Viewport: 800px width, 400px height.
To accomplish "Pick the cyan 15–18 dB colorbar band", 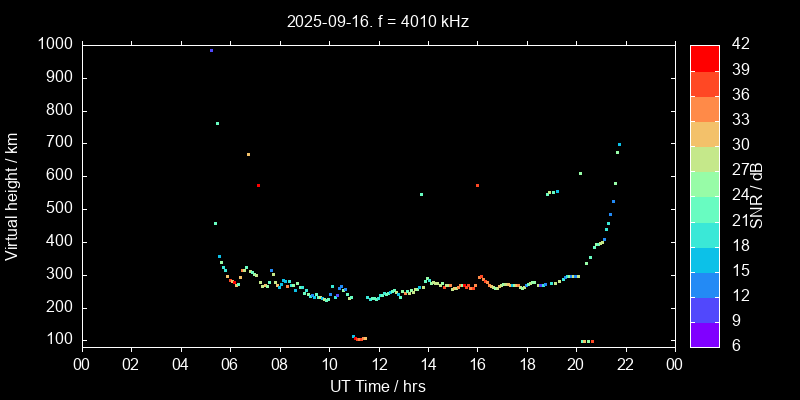I will (x=704, y=259).
